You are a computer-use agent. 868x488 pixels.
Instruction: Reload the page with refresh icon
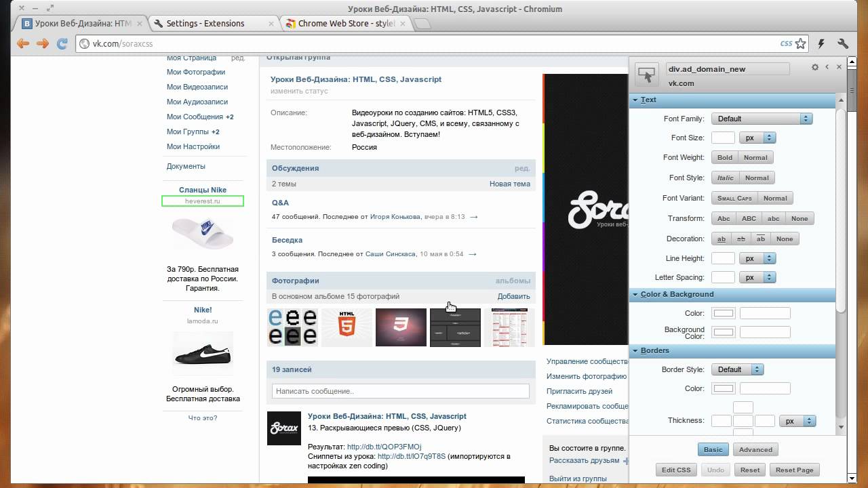(62, 43)
